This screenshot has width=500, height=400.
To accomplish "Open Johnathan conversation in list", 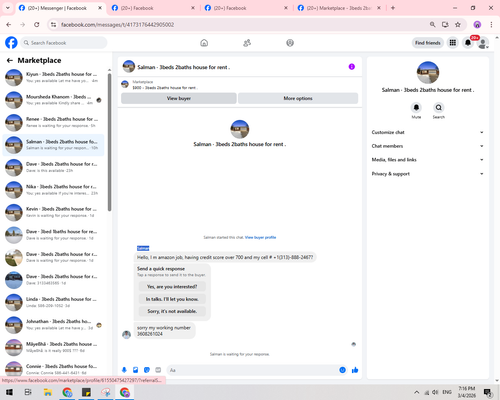I will [x=53, y=325].
